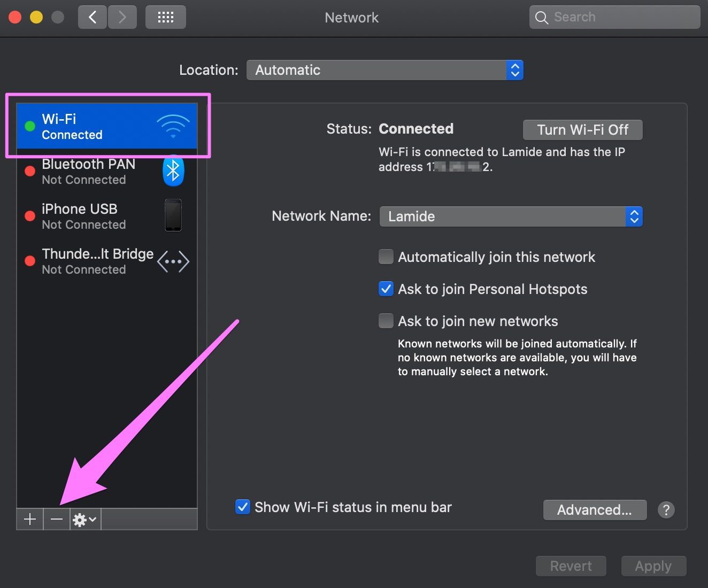Click the Apply button
Viewport: 708px width, 588px height.
[653, 566]
